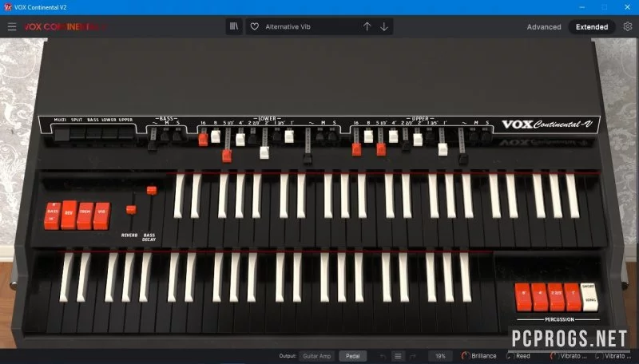Viewport: 639px width, 364px height.
Task: Click the Lower S drawbar
Action: click(333, 136)
